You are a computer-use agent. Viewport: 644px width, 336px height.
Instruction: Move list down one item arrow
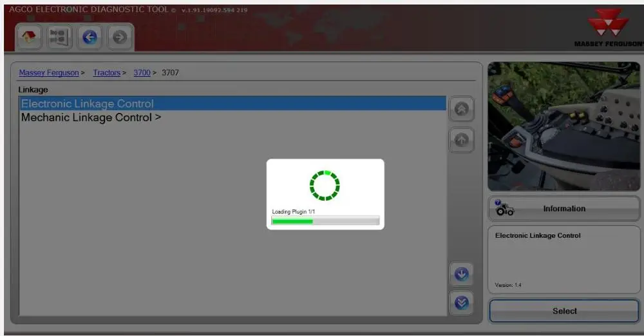(x=462, y=274)
